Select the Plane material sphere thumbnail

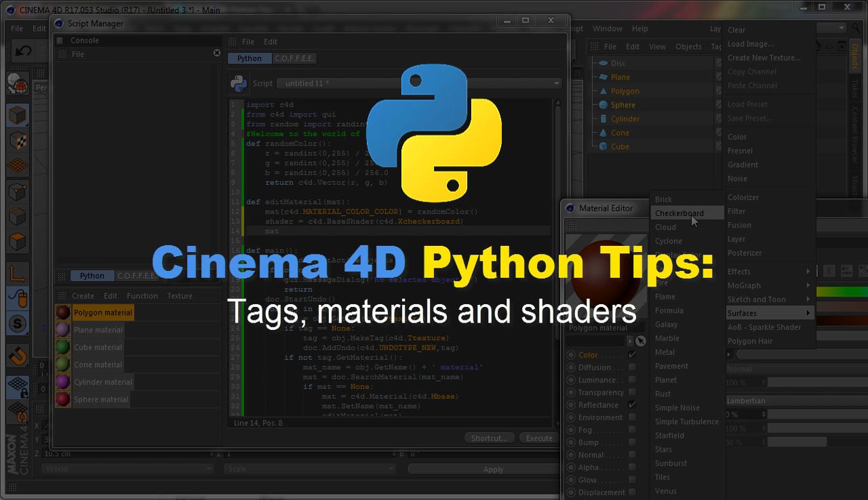coord(63,330)
